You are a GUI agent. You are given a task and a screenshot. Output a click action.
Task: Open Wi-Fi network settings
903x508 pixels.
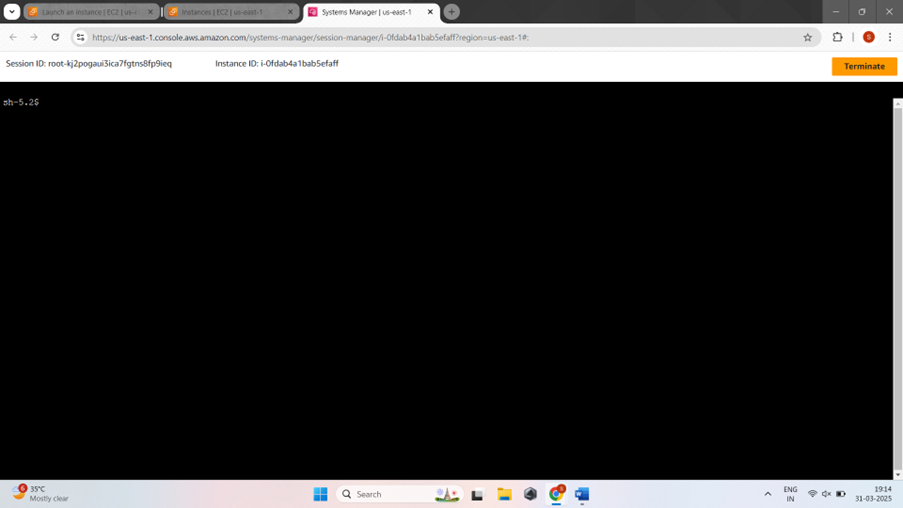(x=812, y=494)
